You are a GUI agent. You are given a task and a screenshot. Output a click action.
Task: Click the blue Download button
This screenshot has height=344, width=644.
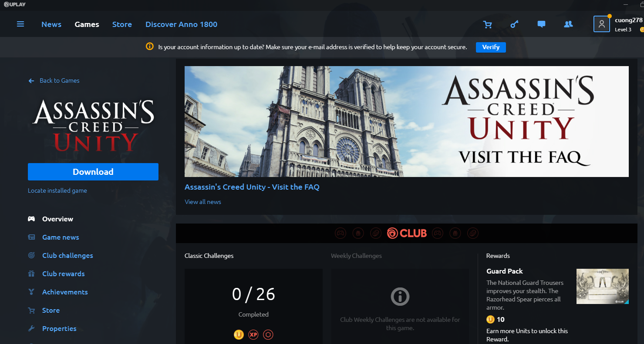[x=93, y=172]
